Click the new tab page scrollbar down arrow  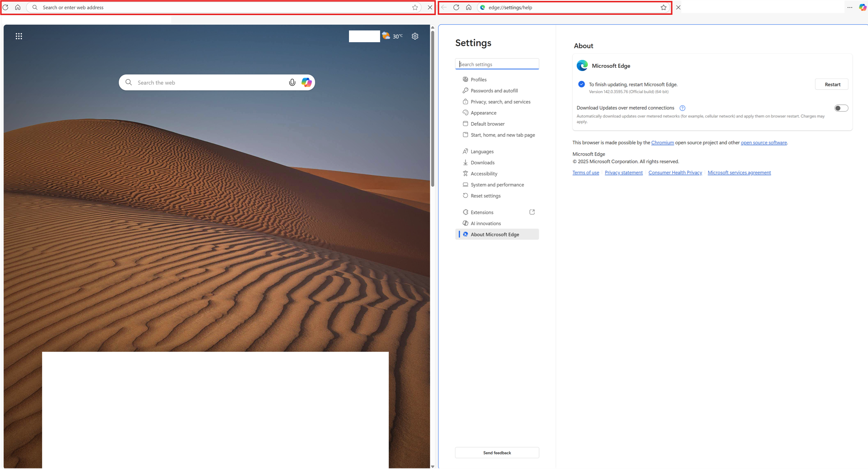[432, 466]
